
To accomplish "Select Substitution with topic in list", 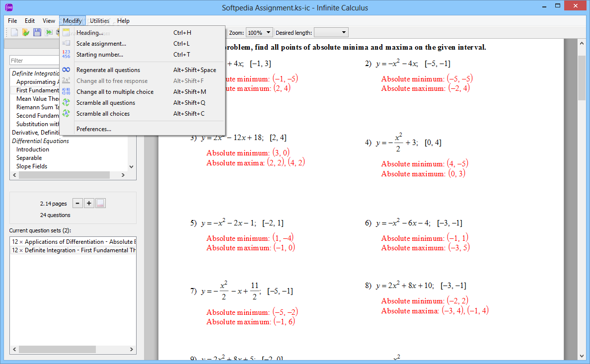I will (37, 124).
